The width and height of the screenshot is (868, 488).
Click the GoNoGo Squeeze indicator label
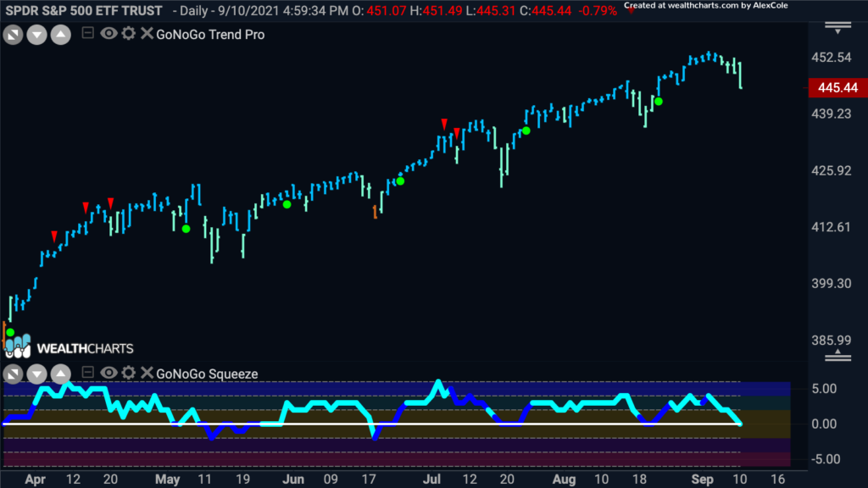(x=207, y=374)
